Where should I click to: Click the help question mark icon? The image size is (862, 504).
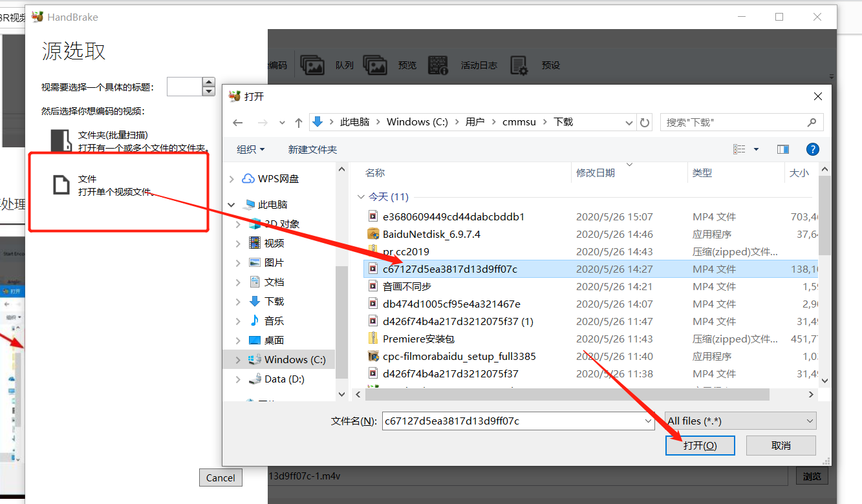coord(813,149)
